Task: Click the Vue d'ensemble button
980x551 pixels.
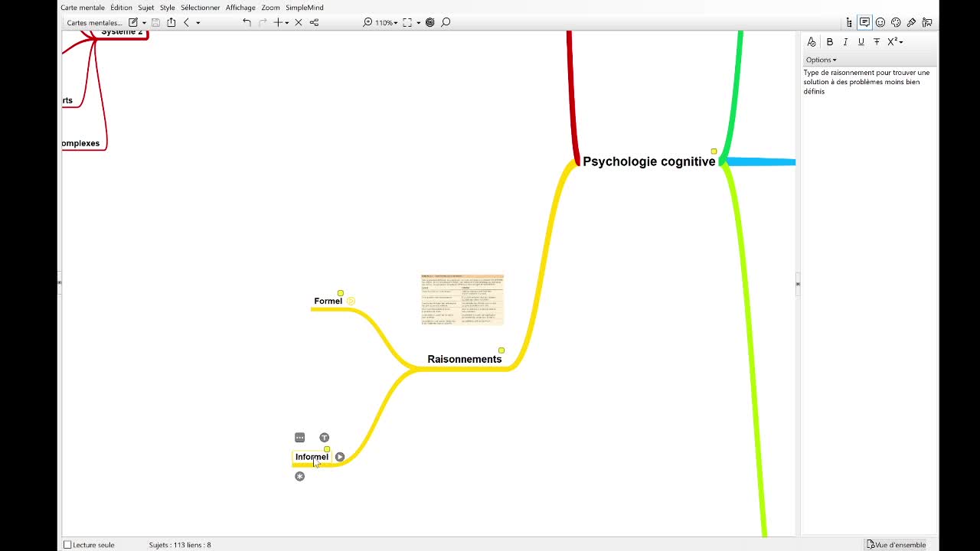Action: (896, 545)
